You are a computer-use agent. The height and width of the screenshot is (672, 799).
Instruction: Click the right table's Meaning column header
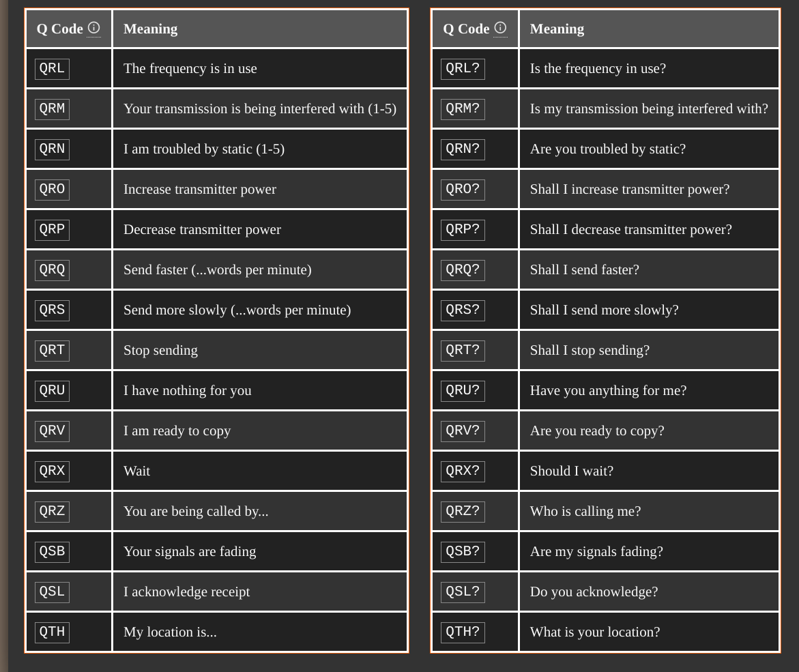pos(557,29)
